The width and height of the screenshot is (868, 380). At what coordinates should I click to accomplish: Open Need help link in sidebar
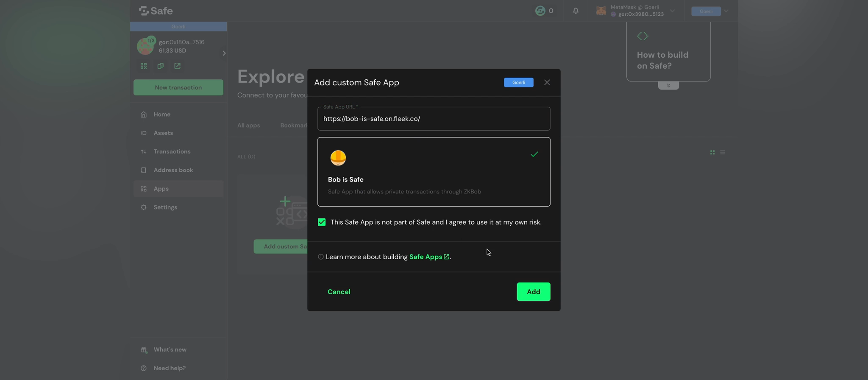pos(178,368)
